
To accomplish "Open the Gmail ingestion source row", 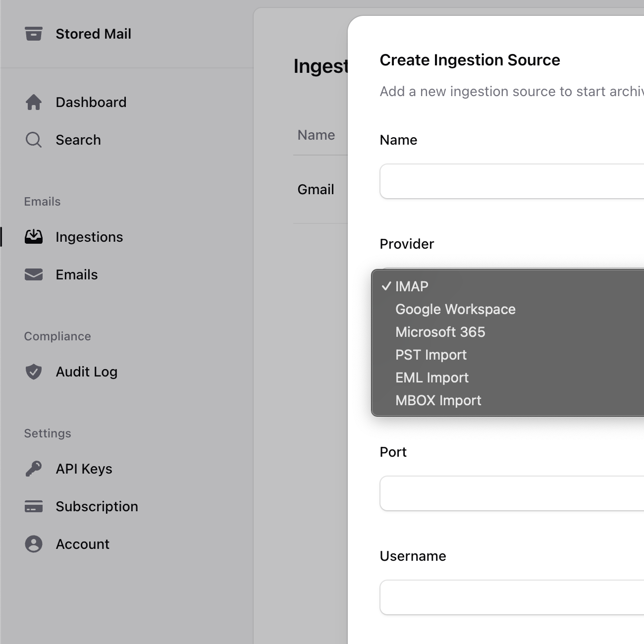I will click(x=316, y=189).
